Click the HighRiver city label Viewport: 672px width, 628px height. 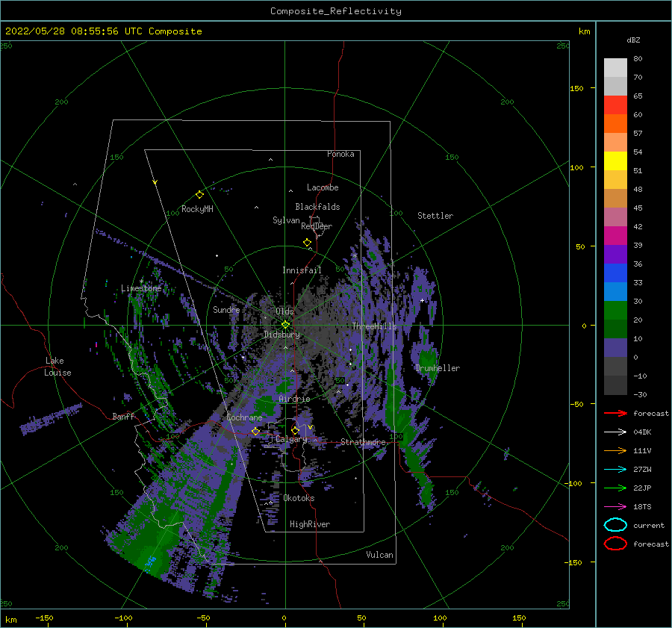pos(310,524)
